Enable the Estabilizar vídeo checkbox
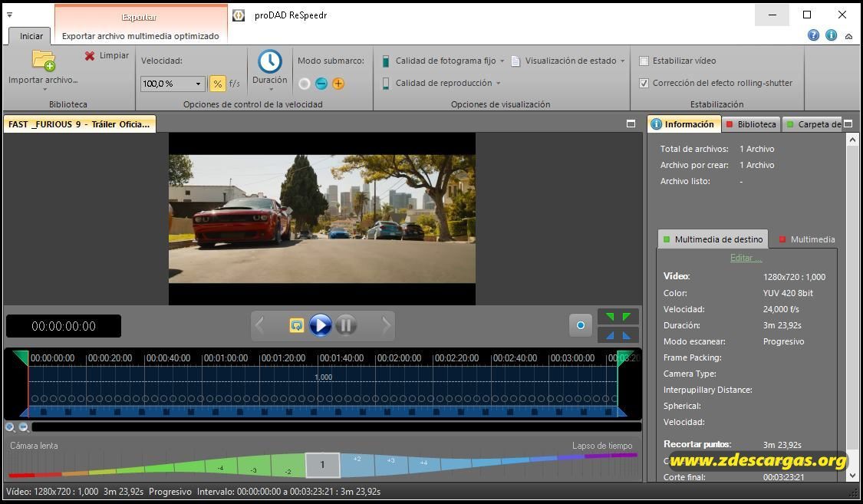 coord(644,61)
